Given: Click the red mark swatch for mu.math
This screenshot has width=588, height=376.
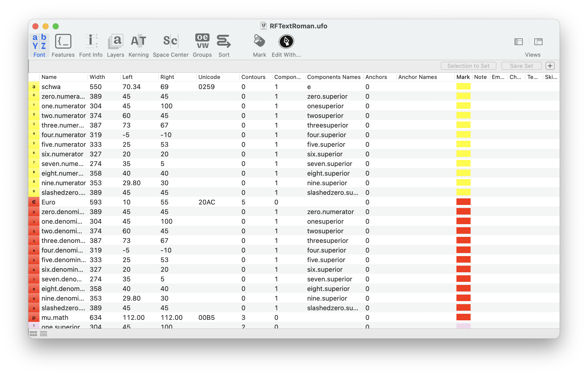Looking at the screenshot, I should [463, 317].
